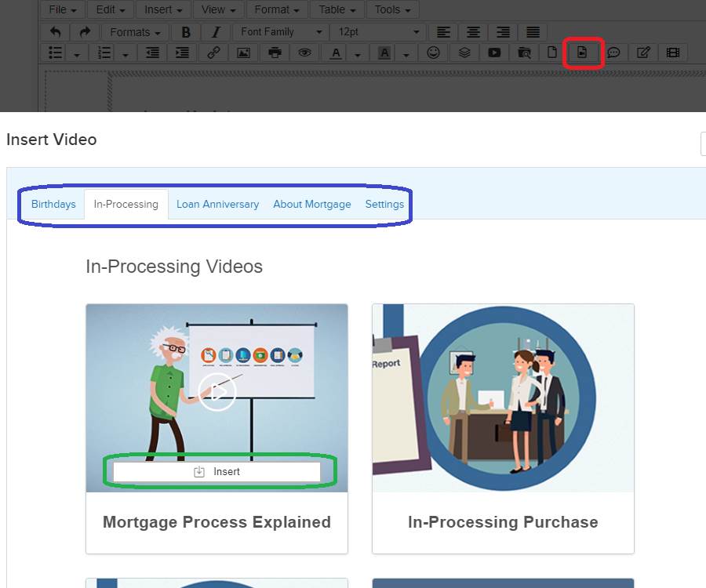
Task: Click the YouTube-style video icon
Action: 494,53
